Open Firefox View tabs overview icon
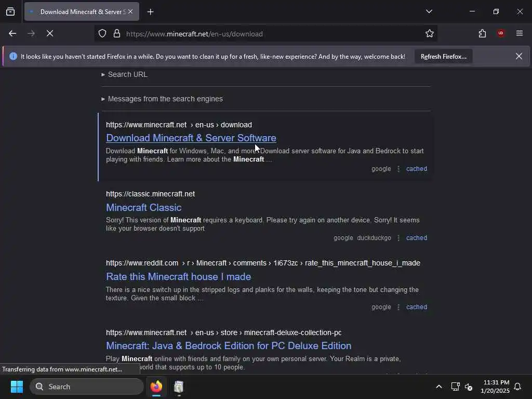This screenshot has height=399, width=532. tap(10, 11)
